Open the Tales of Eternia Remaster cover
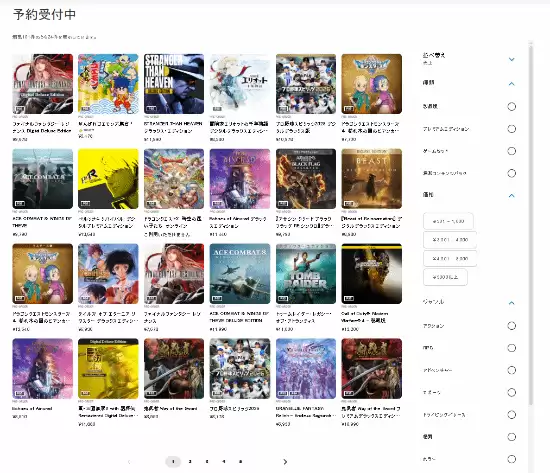The width and height of the screenshot is (550, 473). tap(108, 274)
